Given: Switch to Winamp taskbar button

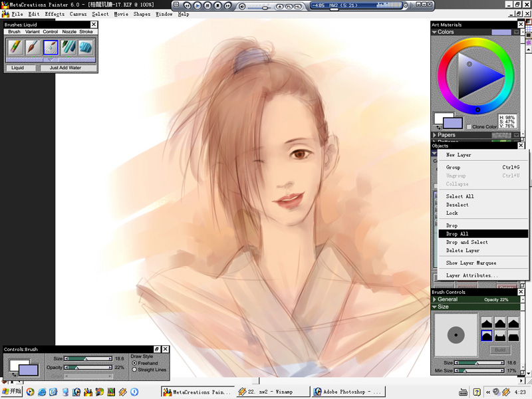Looking at the screenshot, I should click(x=273, y=392).
